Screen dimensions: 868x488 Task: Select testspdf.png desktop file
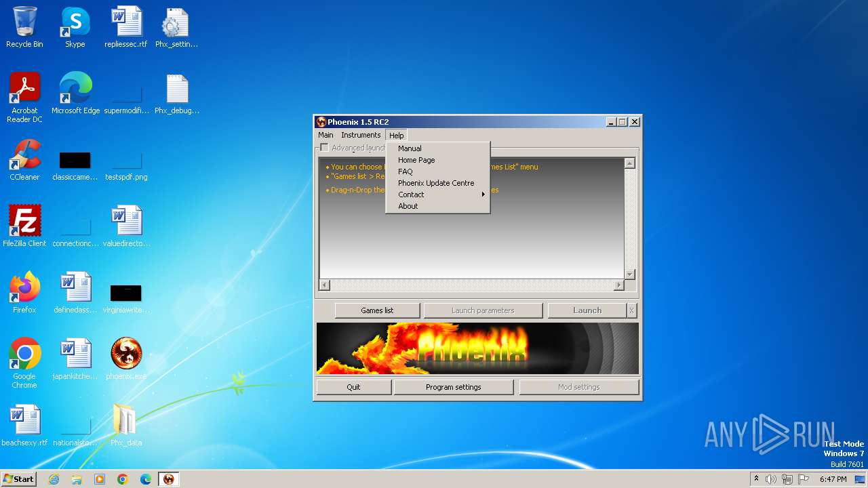126,165
